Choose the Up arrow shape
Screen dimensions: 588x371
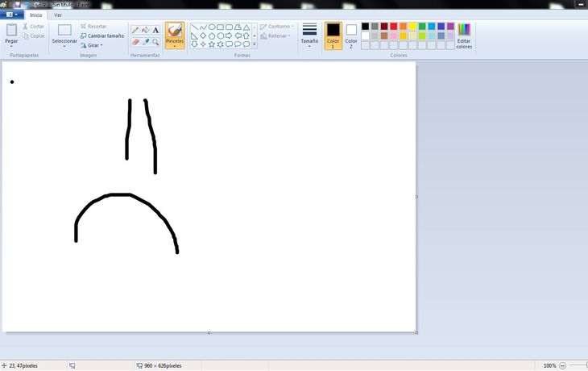[246, 35]
